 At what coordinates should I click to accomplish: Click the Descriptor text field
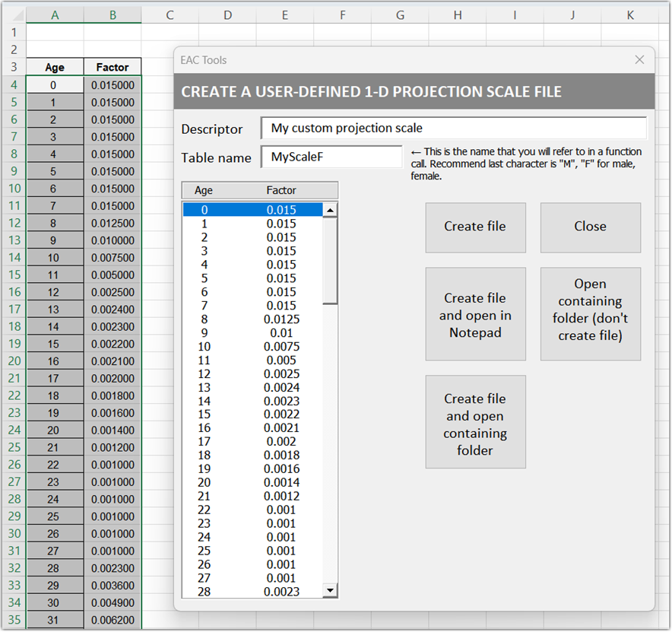coord(453,128)
